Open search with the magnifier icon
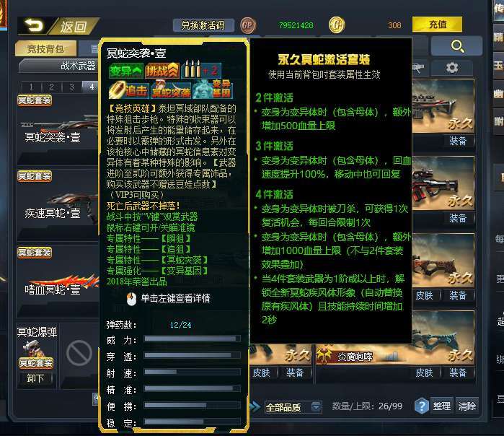This screenshot has width=504, height=436. click(x=457, y=46)
